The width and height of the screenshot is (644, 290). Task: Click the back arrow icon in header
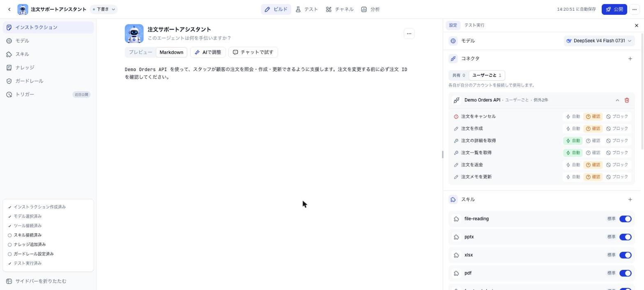pyautogui.click(x=9, y=9)
